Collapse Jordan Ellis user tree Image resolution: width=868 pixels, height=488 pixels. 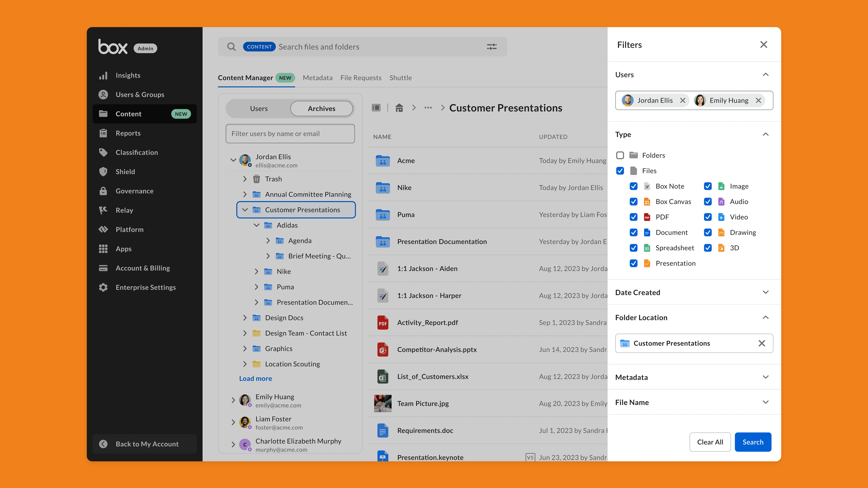tap(233, 160)
